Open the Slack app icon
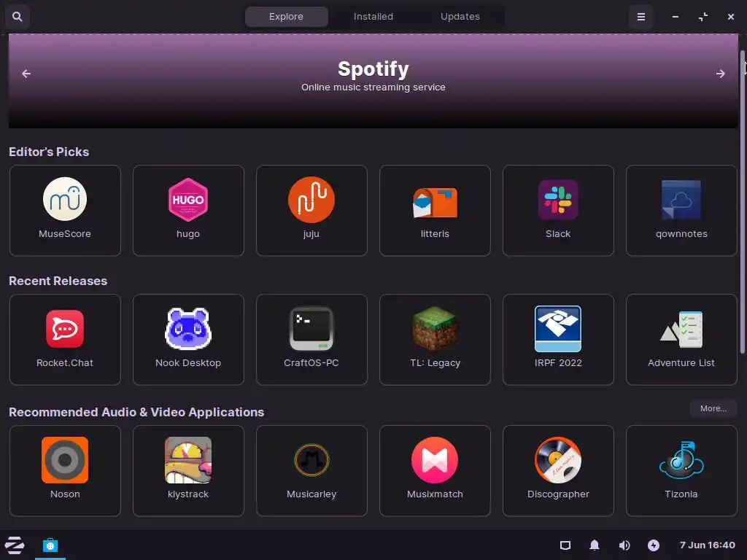Viewport: 747px width, 560px height. (558, 200)
